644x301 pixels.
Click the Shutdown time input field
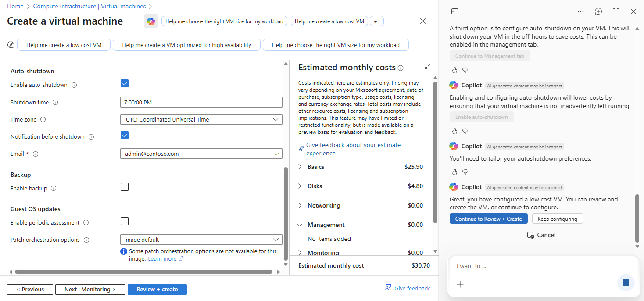click(x=201, y=102)
